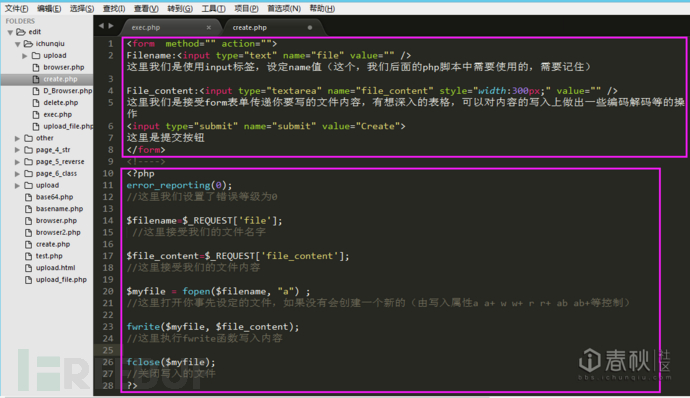The height and width of the screenshot is (398, 690).
Task: Expand the upload folder inside ichunqiu
Action: coord(25,55)
